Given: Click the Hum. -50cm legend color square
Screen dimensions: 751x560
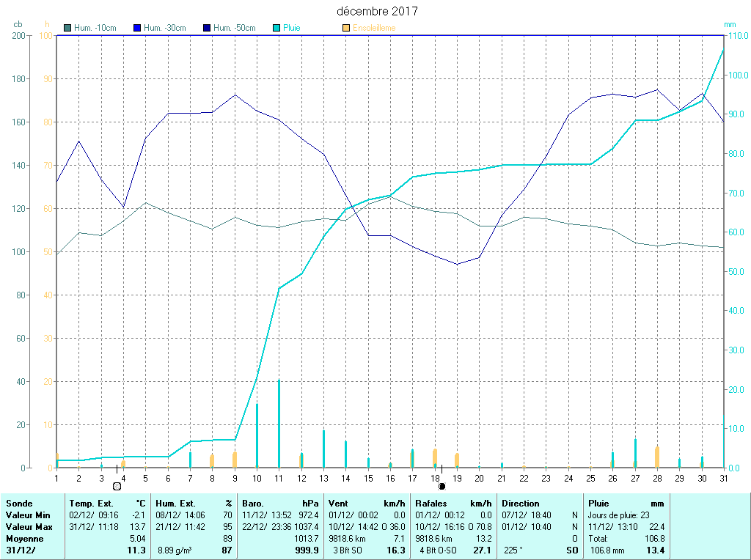Looking at the screenshot, I should (x=207, y=28).
